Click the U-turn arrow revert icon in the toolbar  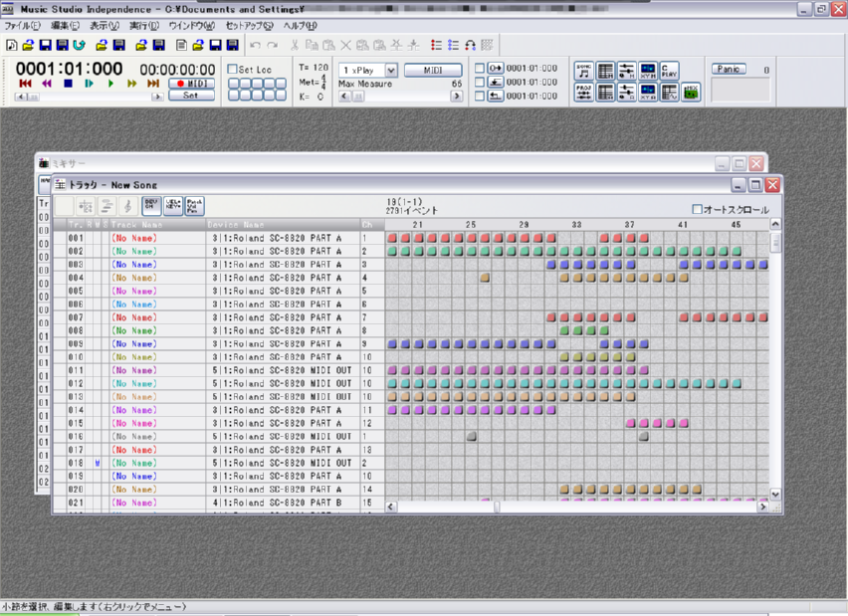pyautogui.click(x=80, y=46)
